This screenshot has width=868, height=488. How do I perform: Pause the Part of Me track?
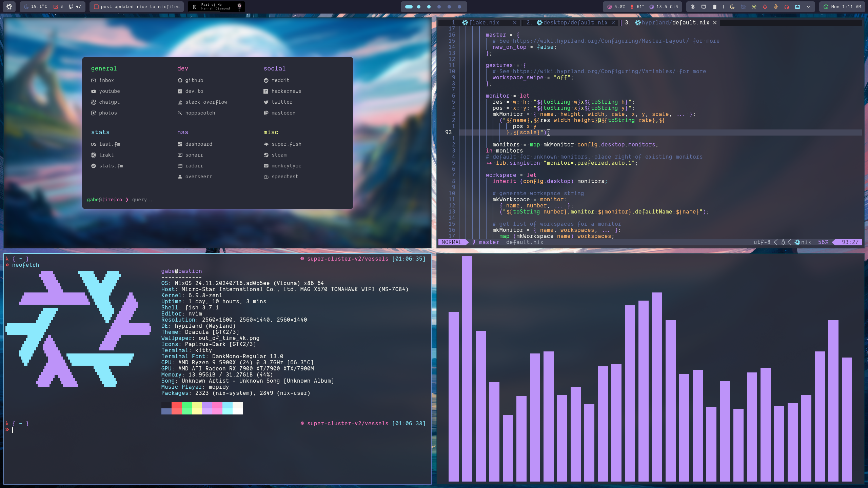(195, 6)
